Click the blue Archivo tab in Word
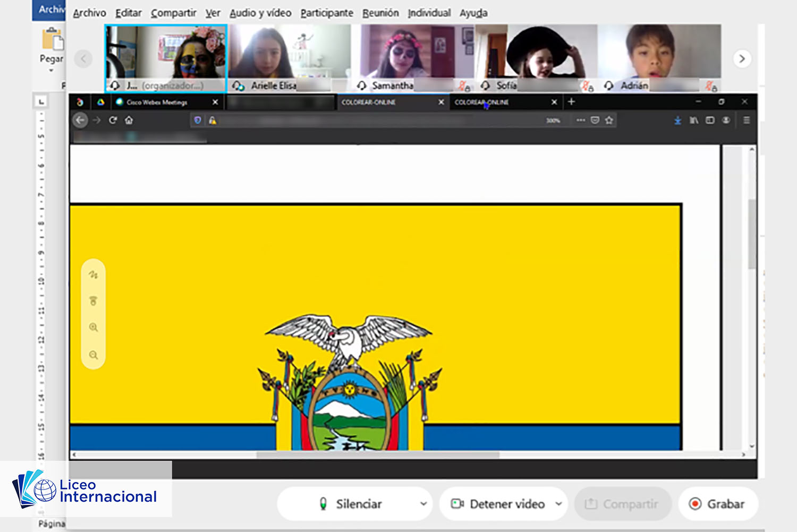797x532 pixels. (x=49, y=10)
